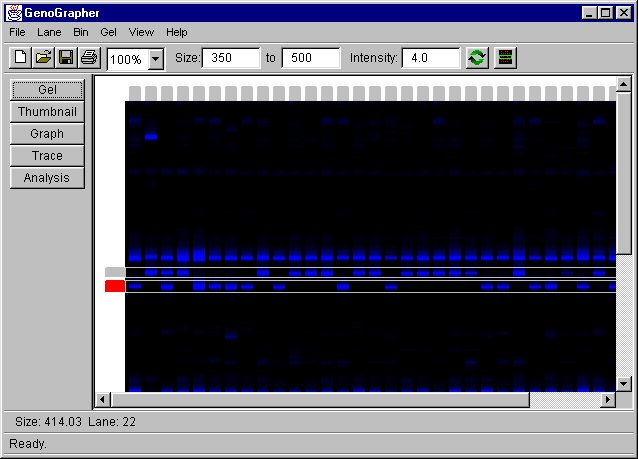638x459 pixels.
Task: Click the Print toolbar icon
Action: [x=89, y=58]
